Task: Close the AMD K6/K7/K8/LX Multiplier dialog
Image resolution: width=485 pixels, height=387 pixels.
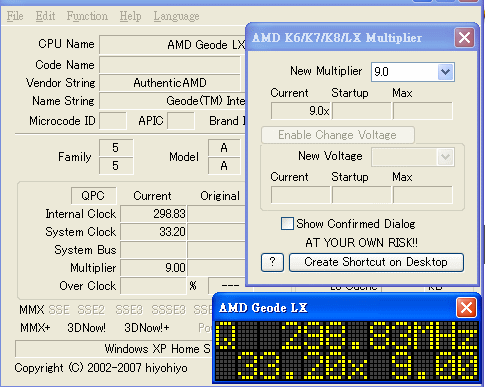Action: (x=464, y=37)
